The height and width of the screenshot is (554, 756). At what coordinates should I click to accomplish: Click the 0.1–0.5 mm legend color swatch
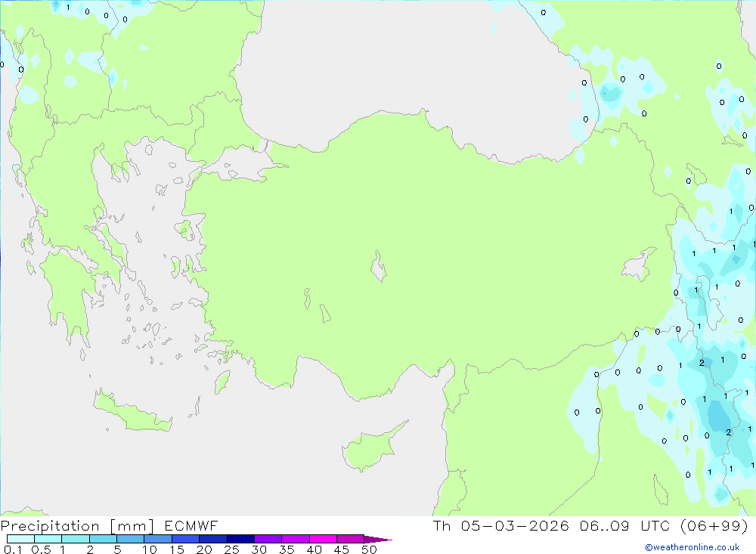[x=20, y=539]
